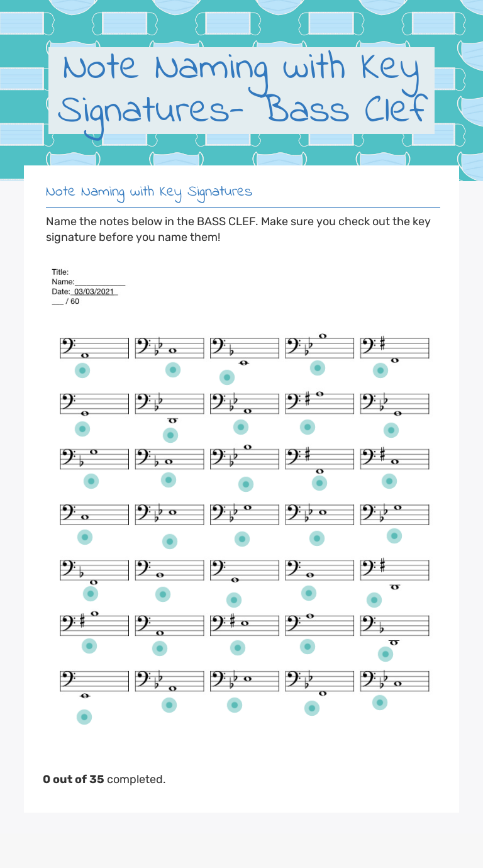Select answer dot under fifth staff, third row

[x=389, y=481]
